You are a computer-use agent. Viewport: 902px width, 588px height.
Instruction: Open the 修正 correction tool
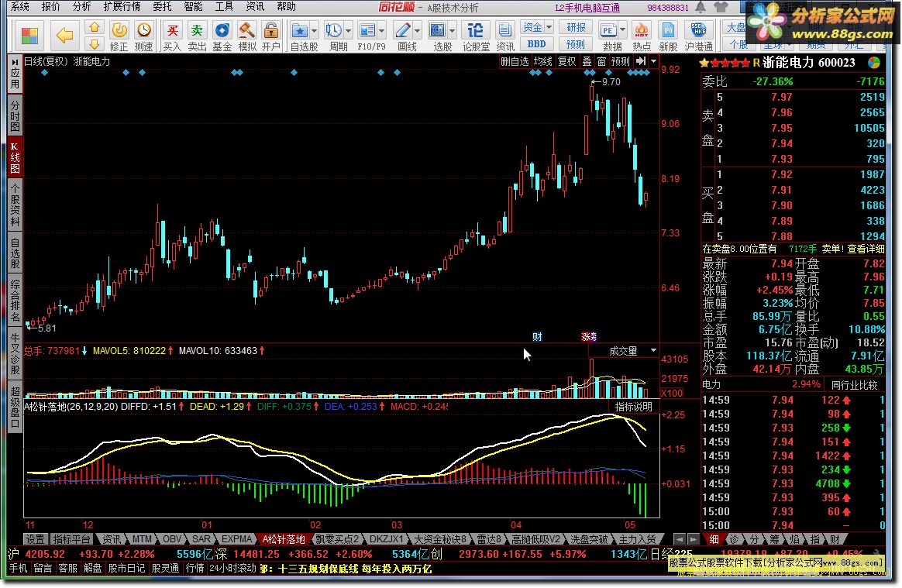coord(119,36)
